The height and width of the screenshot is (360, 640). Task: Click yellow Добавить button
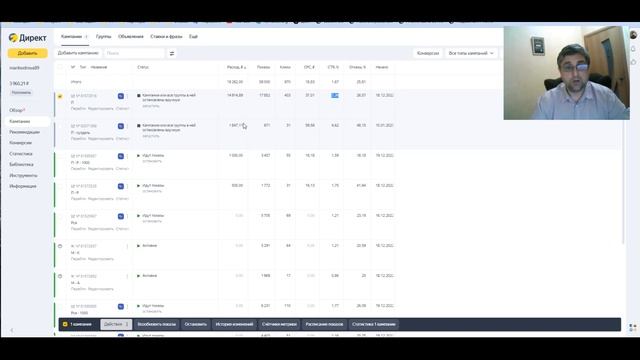(x=27, y=53)
